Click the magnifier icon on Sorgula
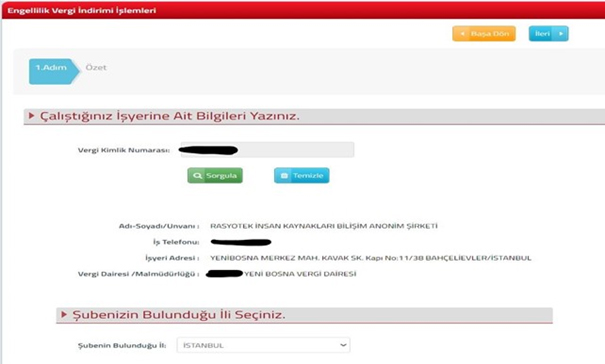This screenshot has height=364, width=605. [197, 176]
